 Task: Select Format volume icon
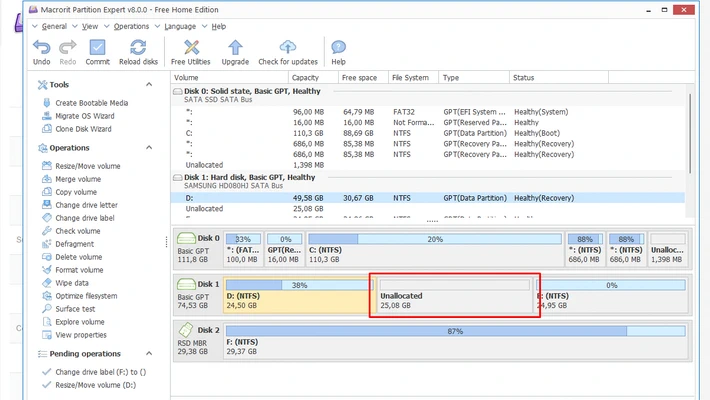point(46,270)
